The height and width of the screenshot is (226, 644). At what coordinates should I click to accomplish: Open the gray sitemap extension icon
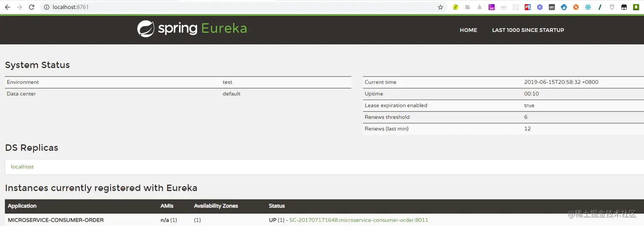480,7
